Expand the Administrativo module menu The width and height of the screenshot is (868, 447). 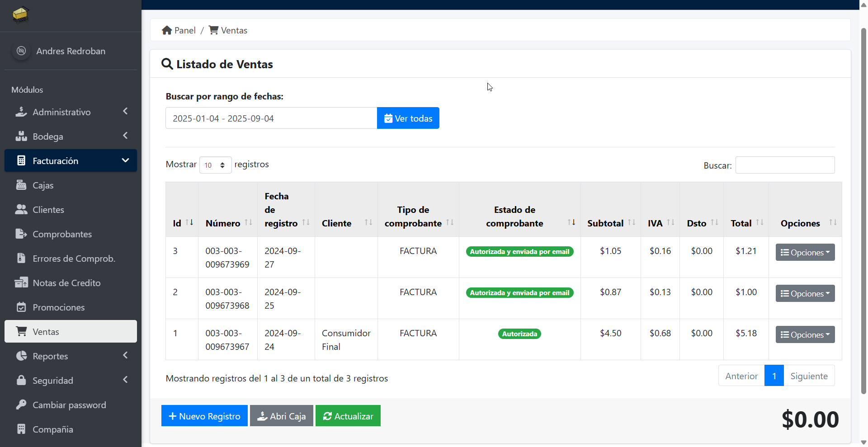click(71, 112)
